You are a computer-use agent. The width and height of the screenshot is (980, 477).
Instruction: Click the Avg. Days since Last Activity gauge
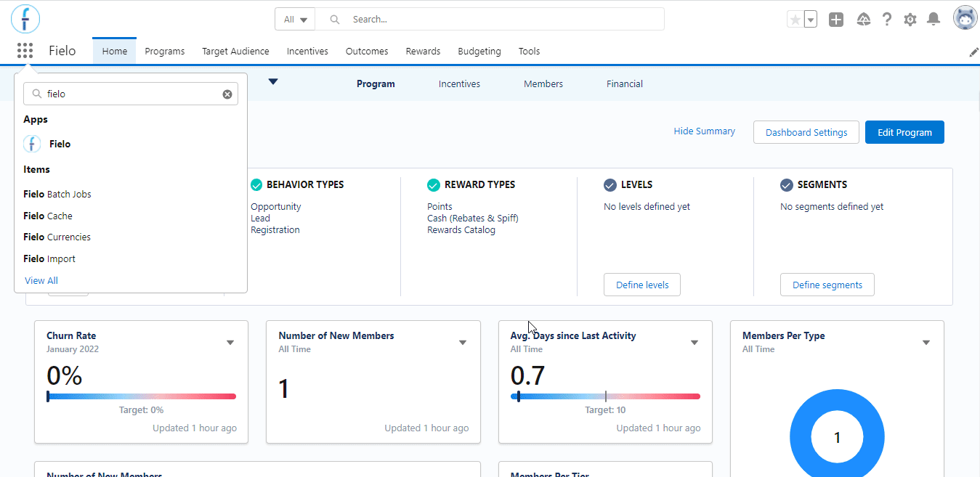606,396
